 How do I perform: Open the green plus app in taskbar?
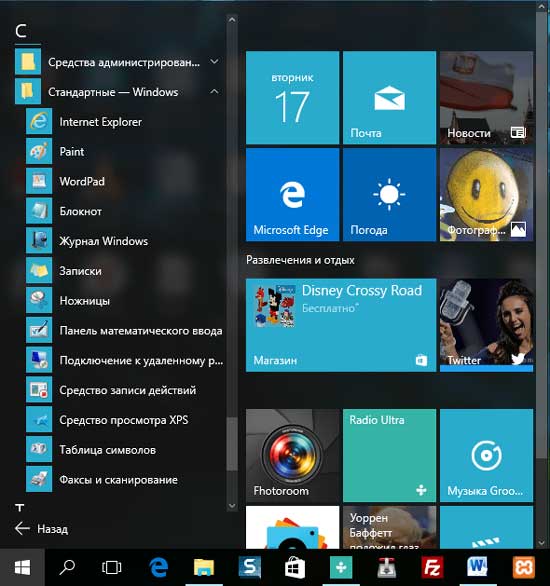[341, 567]
